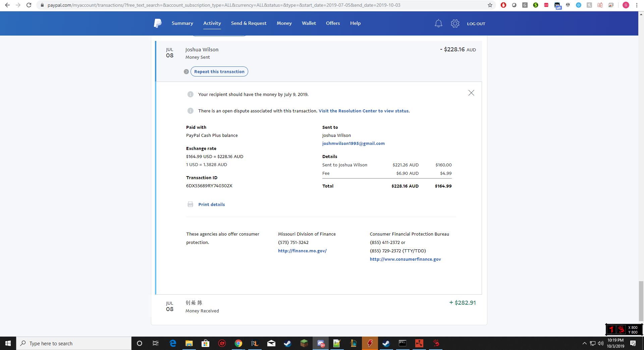
Task: Show hidden system tray icons
Action: [x=585, y=343]
